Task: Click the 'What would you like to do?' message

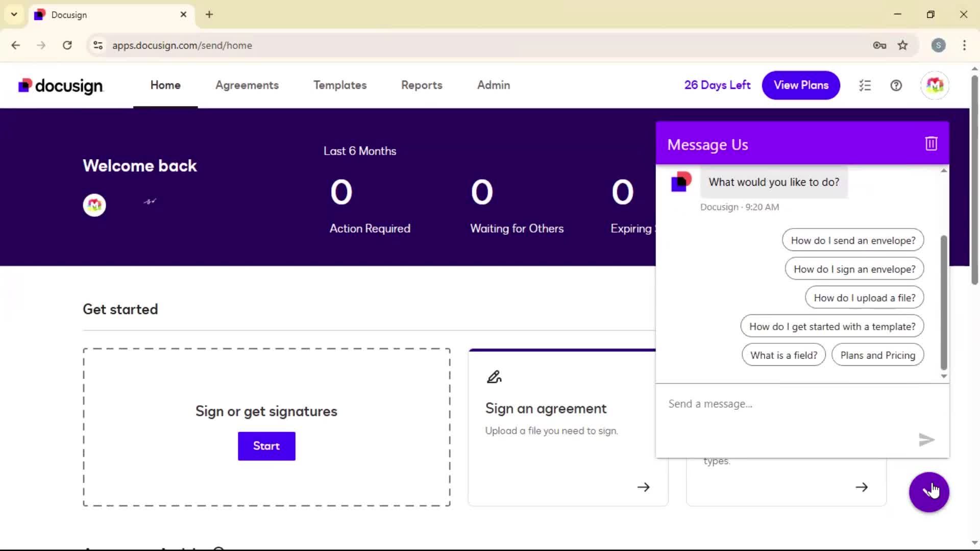Action: pos(773,182)
